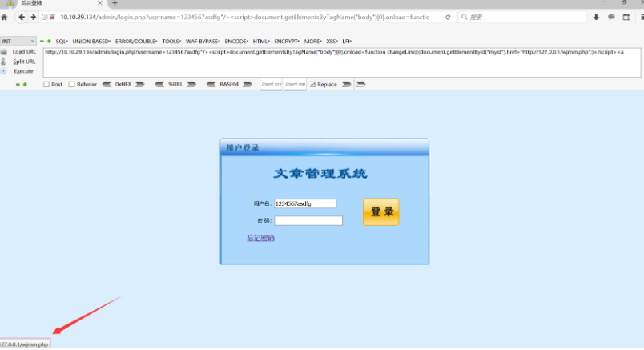Click the Split URL label
Image resolution: width=644 pixels, height=350 pixels.
click(x=24, y=62)
